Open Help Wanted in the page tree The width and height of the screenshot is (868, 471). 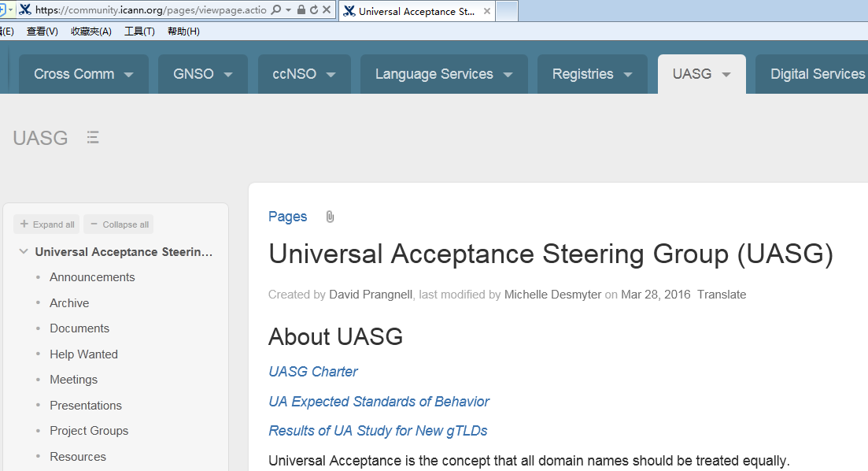pos(83,354)
